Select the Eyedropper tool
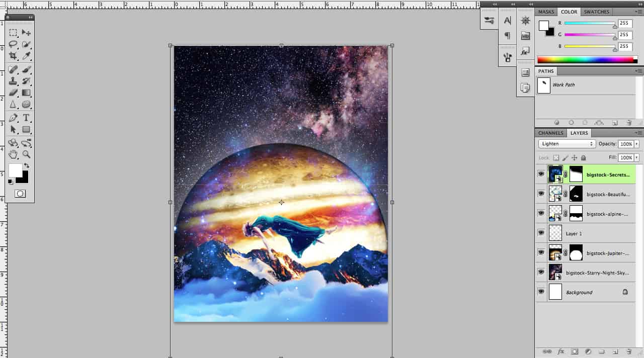This screenshot has width=644, height=358. point(26,56)
